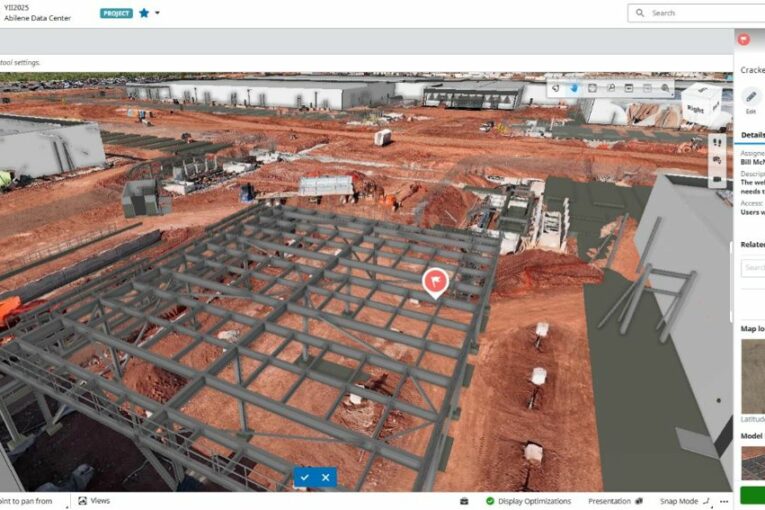Click the Model view thumbnail

(x=753, y=463)
